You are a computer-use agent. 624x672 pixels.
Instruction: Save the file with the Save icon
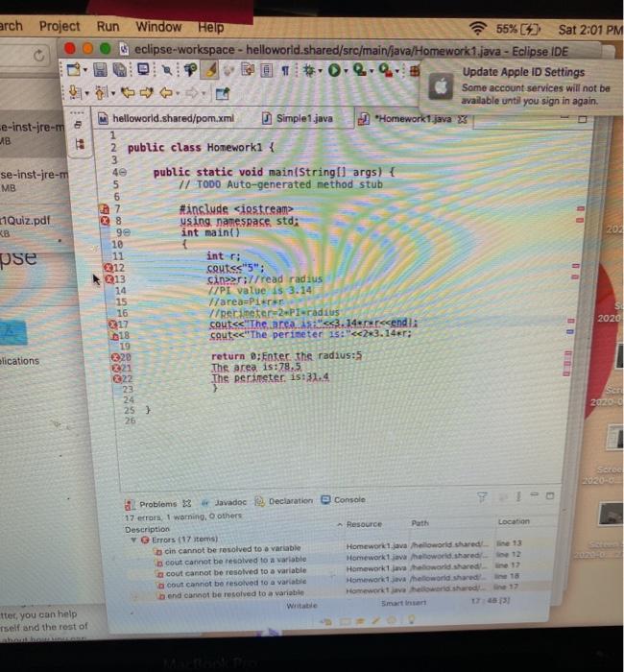coord(100,70)
